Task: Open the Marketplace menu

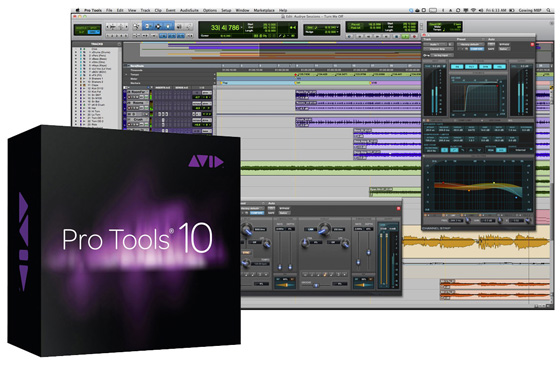Action: point(264,10)
